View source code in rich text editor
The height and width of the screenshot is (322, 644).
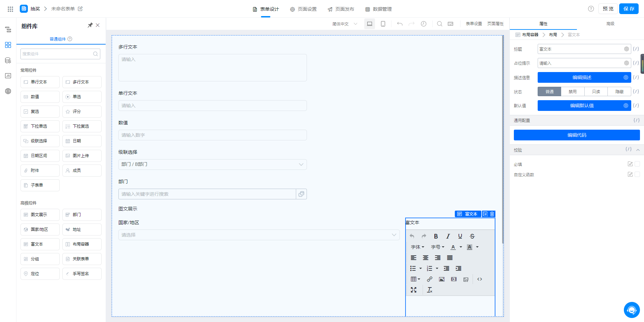click(480, 279)
